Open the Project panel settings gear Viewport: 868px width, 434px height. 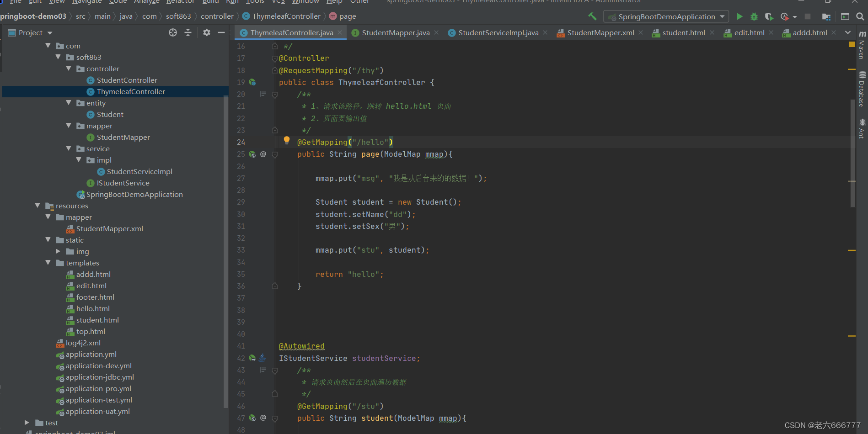click(206, 32)
